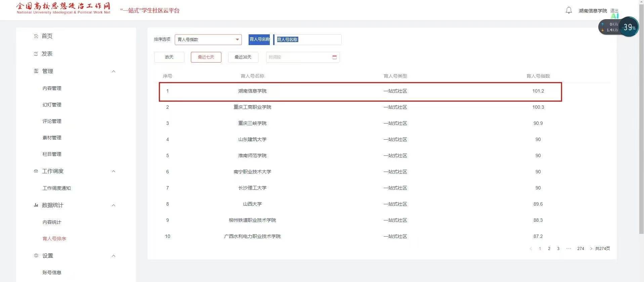This screenshot has height=282, width=644.
Task: Click 长沙理工大学 table cell
Action: pyautogui.click(x=252, y=188)
